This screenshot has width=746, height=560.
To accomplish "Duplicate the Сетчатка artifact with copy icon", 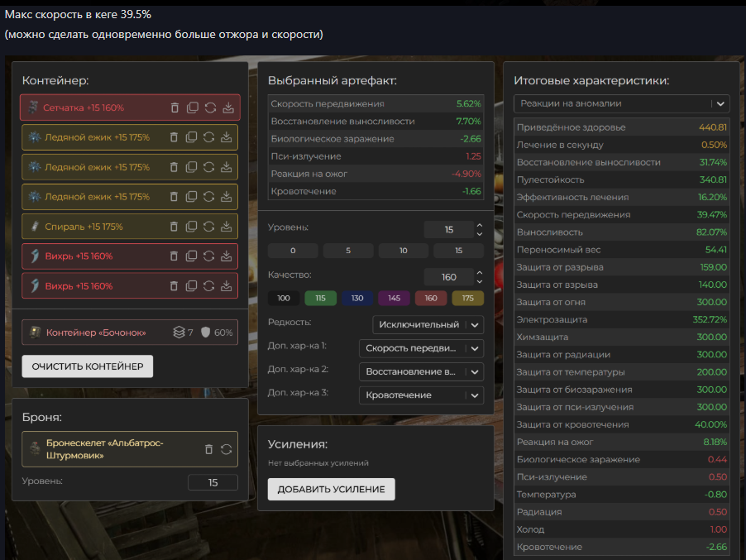I will [192, 108].
